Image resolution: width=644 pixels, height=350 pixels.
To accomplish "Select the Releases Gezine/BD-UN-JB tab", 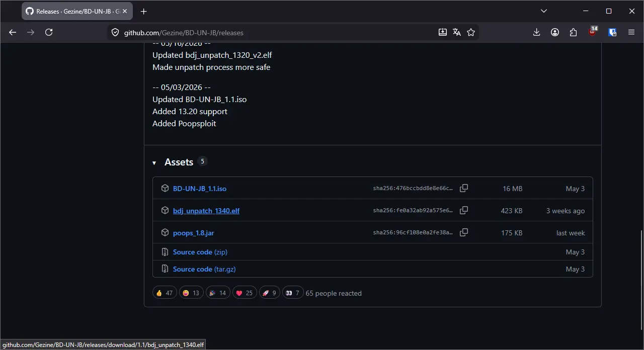I will 77,11.
